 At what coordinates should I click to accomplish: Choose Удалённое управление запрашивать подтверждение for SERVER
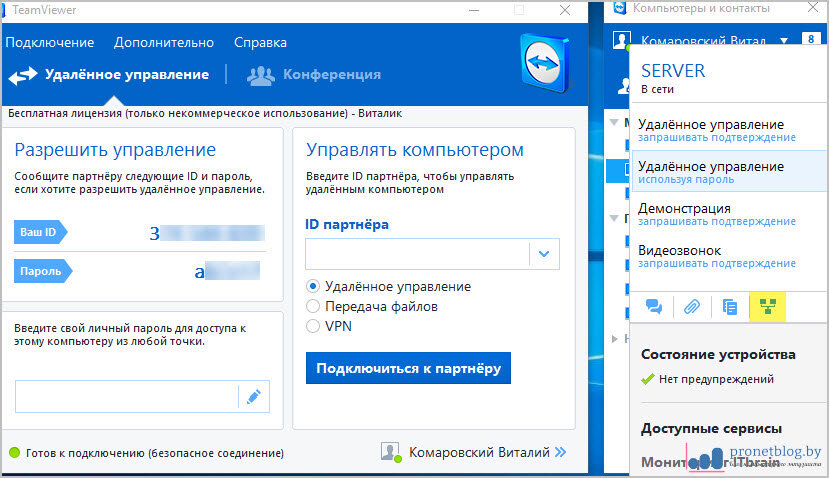729,130
